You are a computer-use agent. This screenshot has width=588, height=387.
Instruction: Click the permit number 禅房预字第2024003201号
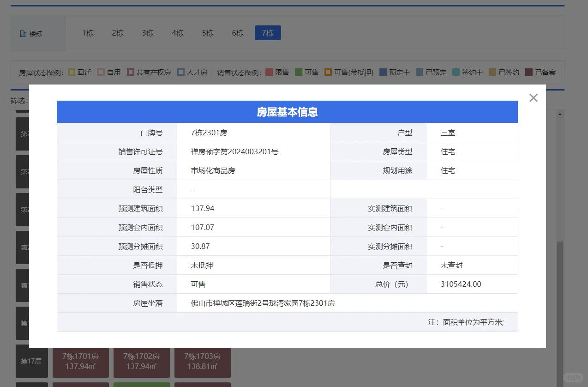click(x=234, y=151)
